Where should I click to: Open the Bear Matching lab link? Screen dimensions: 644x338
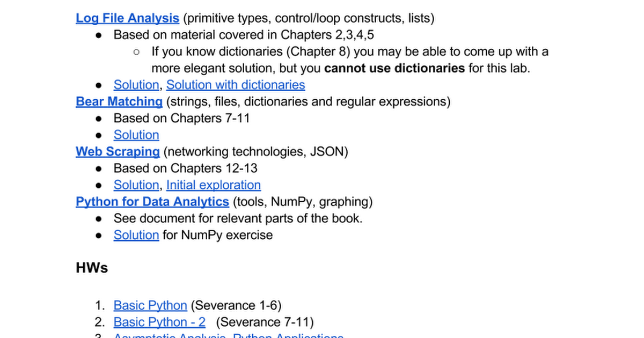point(119,101)
